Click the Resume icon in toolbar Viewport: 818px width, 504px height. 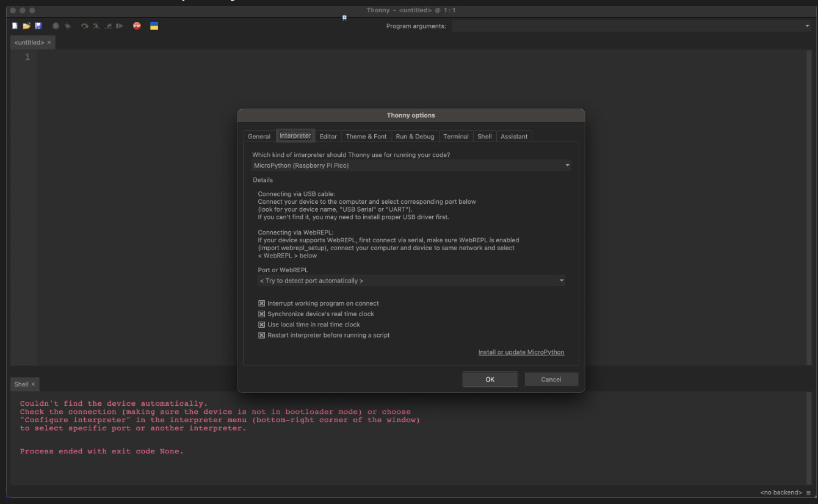click(120, 26)
